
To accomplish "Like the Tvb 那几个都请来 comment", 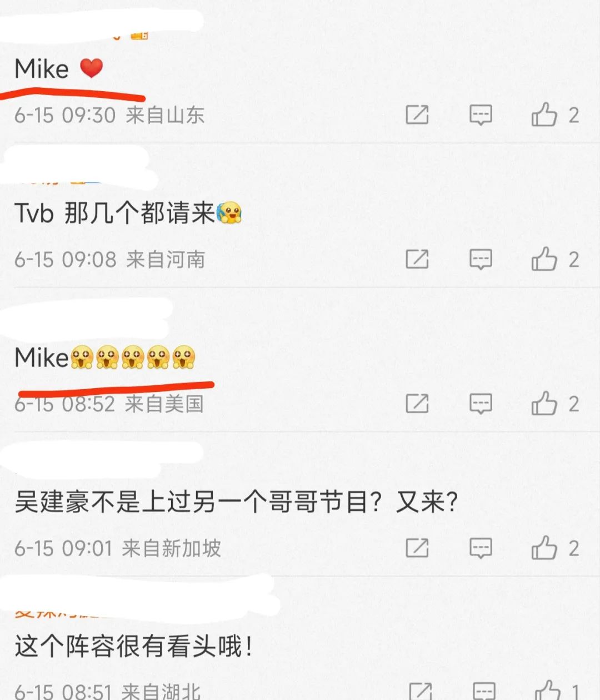I will (x=544, y=259).
